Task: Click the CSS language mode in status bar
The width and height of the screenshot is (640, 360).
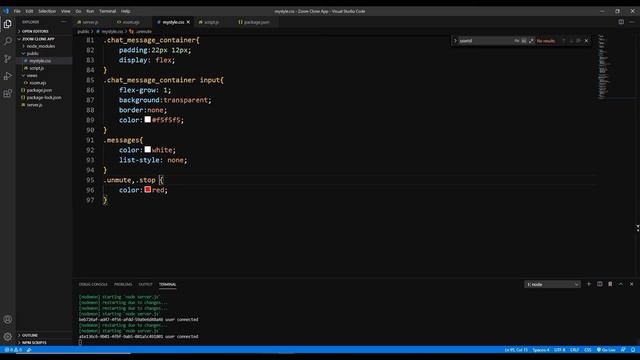Action: pyautogui.click(x=587, y=350)
